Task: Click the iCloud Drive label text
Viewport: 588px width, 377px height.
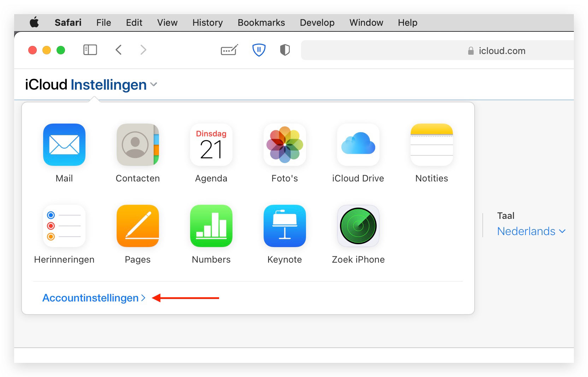Action: click(358, 178)
